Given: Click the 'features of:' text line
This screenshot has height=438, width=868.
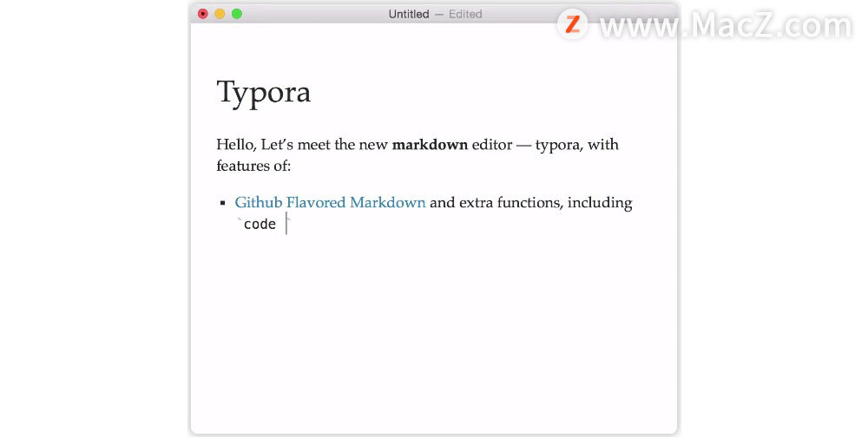Looking at the screenshot, I should 253,166.
